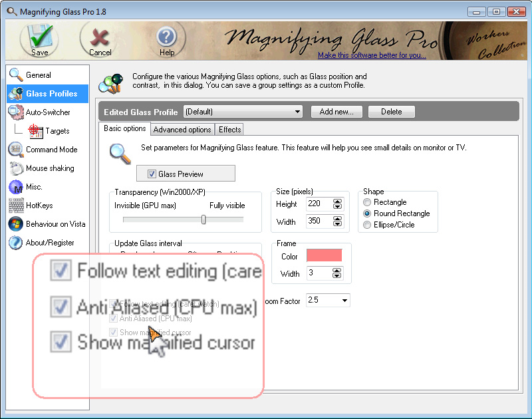Switch to the Advanced options tab
The image size is (532, 419).
(182, 129)
